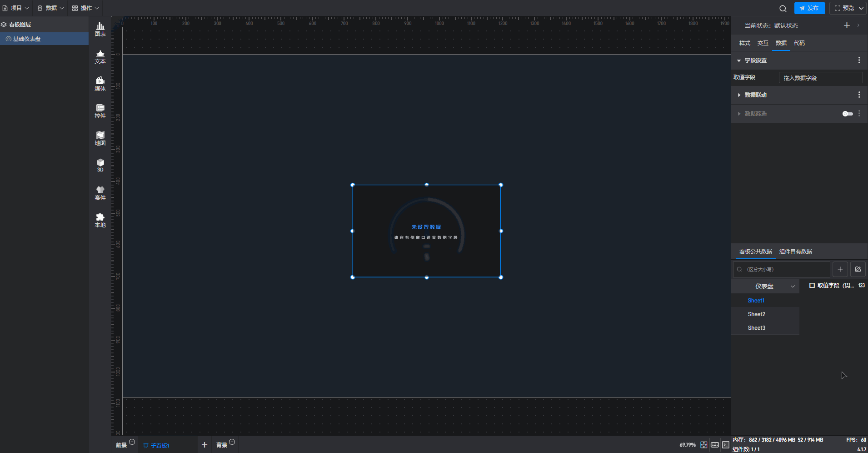
Task: Open the 仪表盘 data source dropdown
Action: (x=765, y=286)
